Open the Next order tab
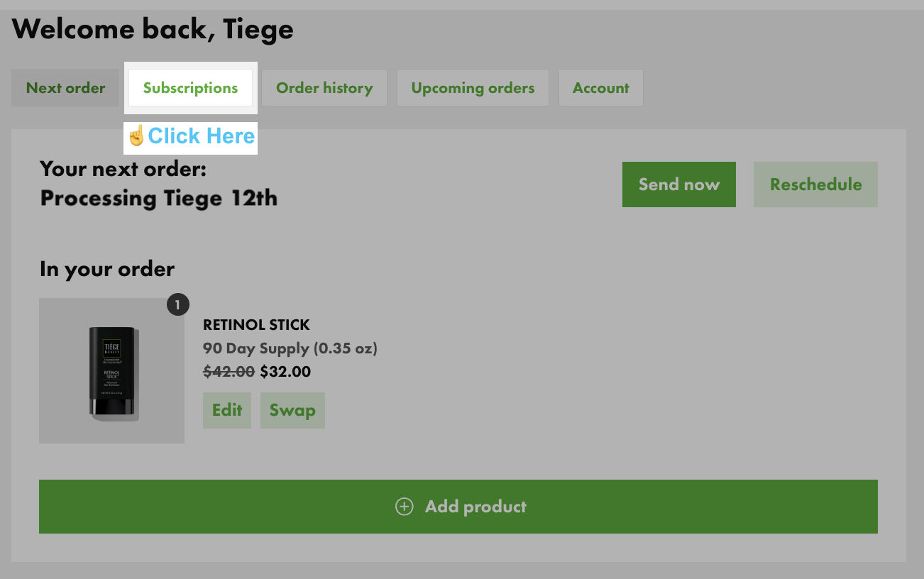924x579 pixels. tap(65, 88)
